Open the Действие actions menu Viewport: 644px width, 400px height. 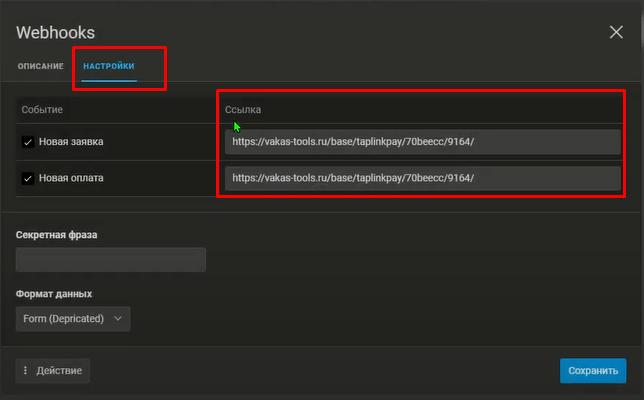pos(53,371)
